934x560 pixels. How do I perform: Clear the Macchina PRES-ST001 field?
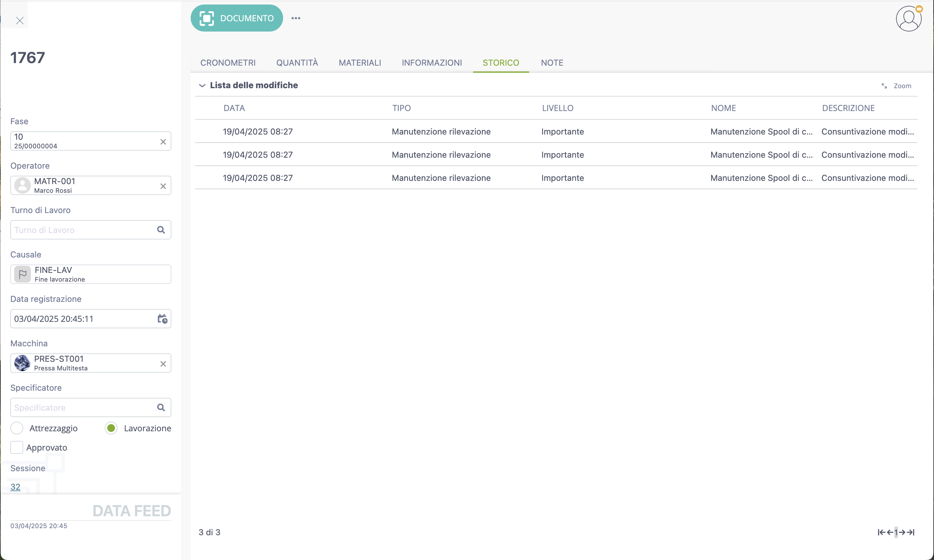pyautogui.click(x=163, y=364)
